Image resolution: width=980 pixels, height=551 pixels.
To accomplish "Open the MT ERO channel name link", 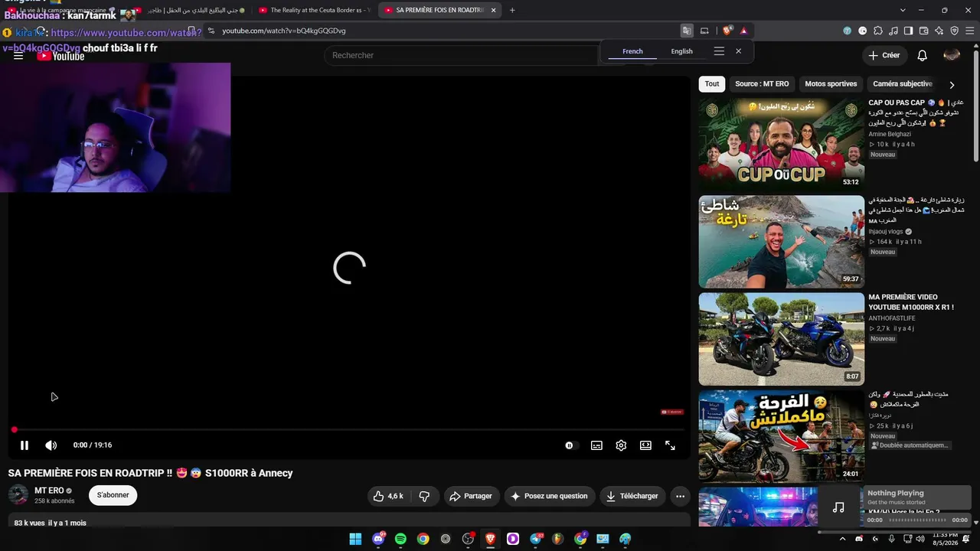I will 49,491.
